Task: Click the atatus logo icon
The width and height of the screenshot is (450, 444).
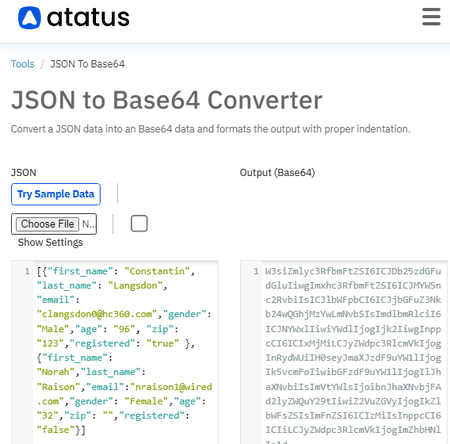Action: coord(29,18)
